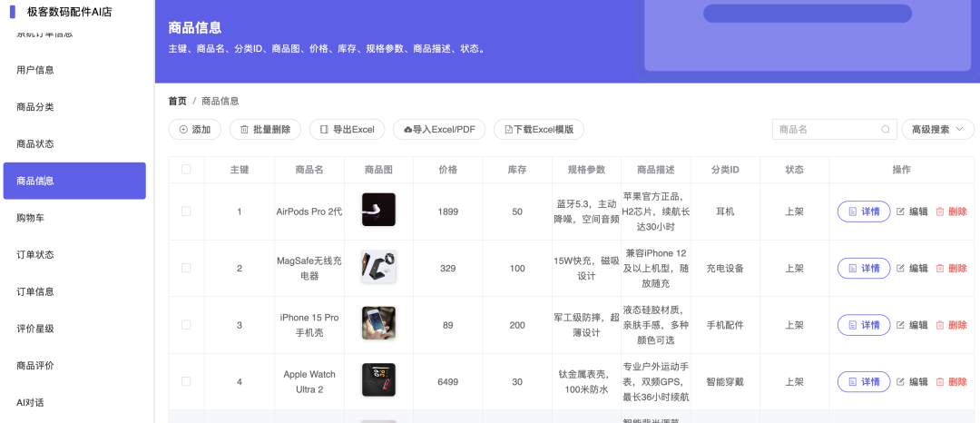The image size is (980, 423).
Task: Open 评价星级 in the sidebar
Action: [x=74, y=329]
